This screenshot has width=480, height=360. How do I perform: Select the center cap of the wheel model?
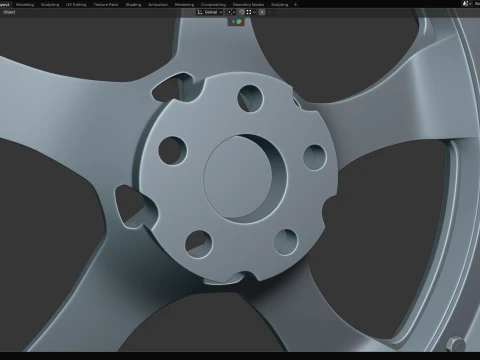[x=238, y=177]
